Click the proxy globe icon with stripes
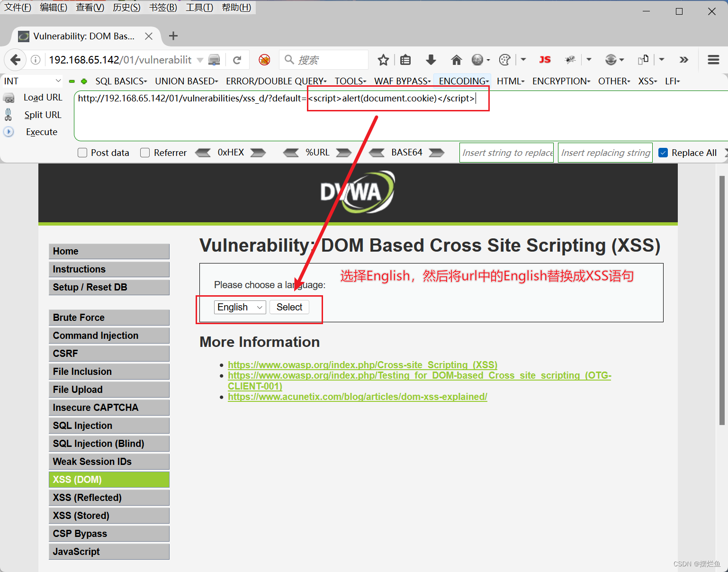 pos(611,60)
